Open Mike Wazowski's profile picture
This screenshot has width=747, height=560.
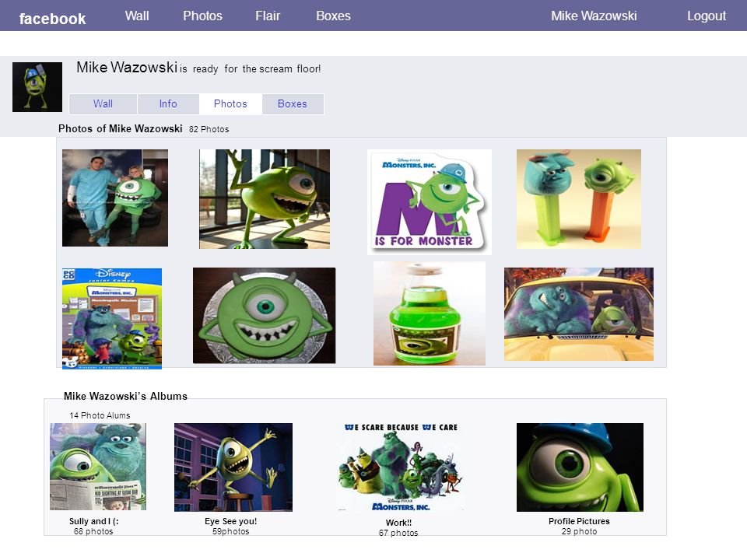[37, 87]
